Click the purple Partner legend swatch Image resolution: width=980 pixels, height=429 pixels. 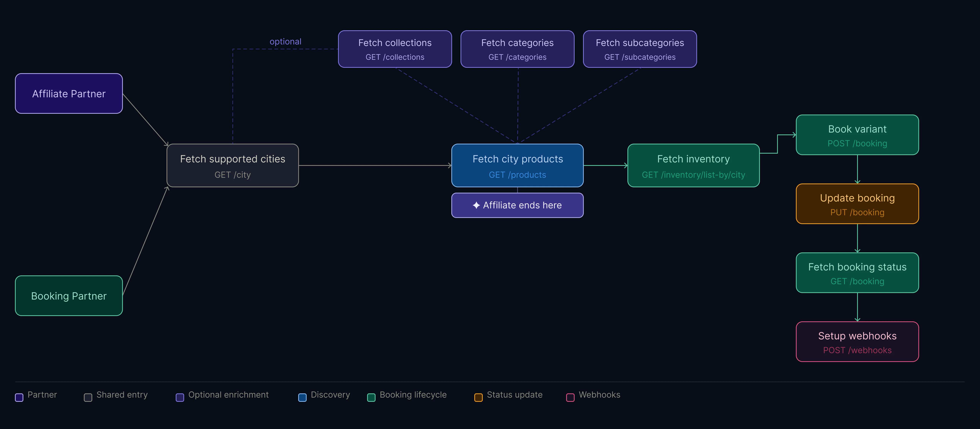(x=19, y=397)
